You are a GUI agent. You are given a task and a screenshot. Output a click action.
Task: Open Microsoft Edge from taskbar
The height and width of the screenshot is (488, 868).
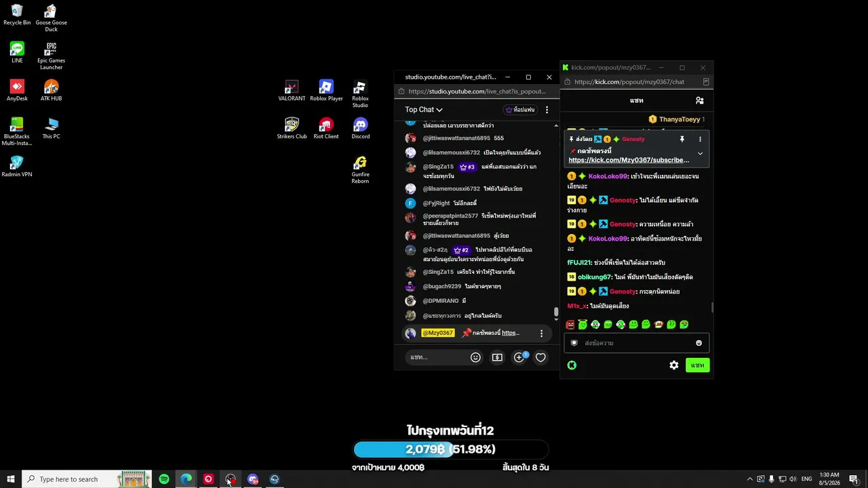pyautogui.click(x=186, y=479)
